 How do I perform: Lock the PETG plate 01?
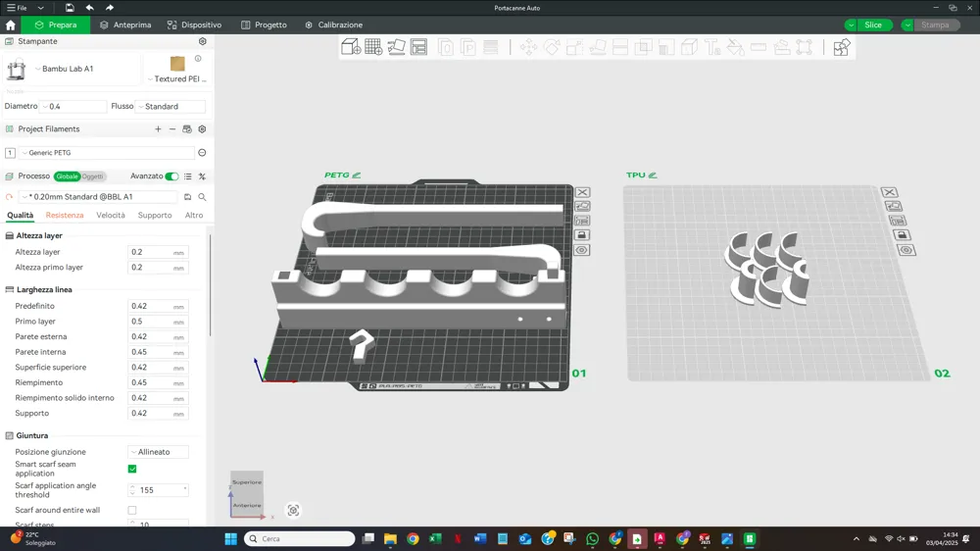point(582,235)
